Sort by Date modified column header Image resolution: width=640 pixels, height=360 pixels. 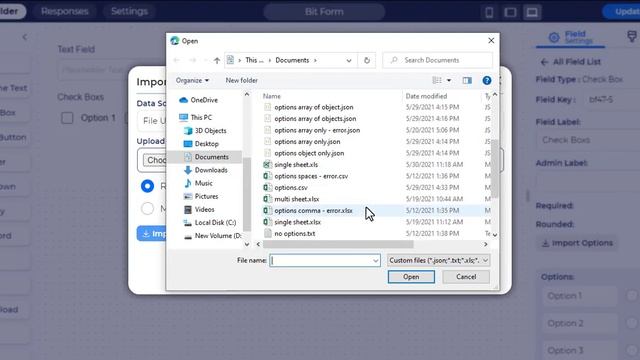(x=426, y=96)
